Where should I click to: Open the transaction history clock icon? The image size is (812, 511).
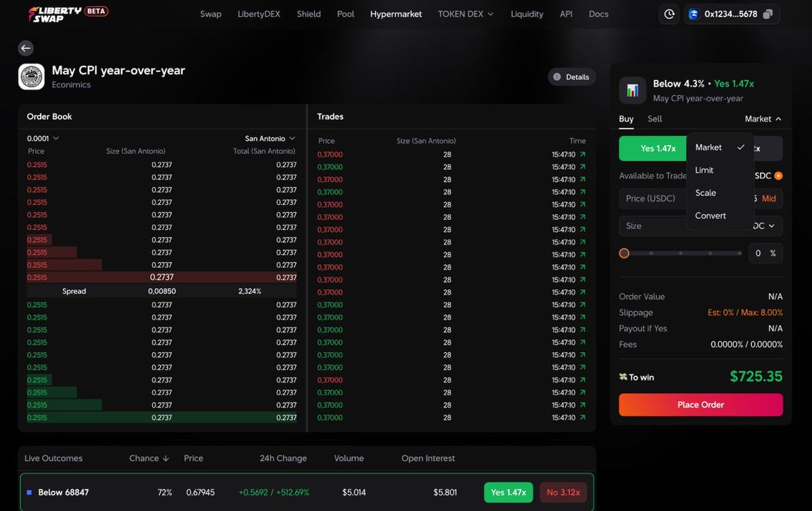pos(669,14)
